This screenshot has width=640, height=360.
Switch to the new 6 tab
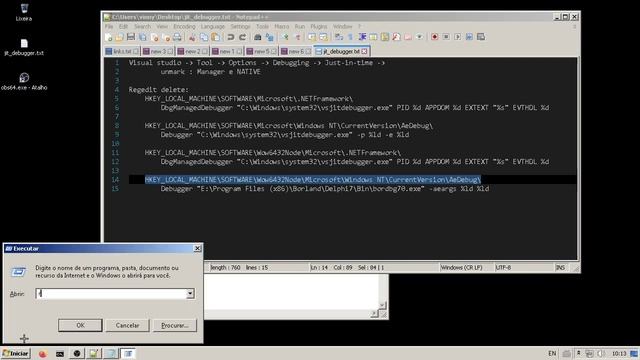(296, 51)
